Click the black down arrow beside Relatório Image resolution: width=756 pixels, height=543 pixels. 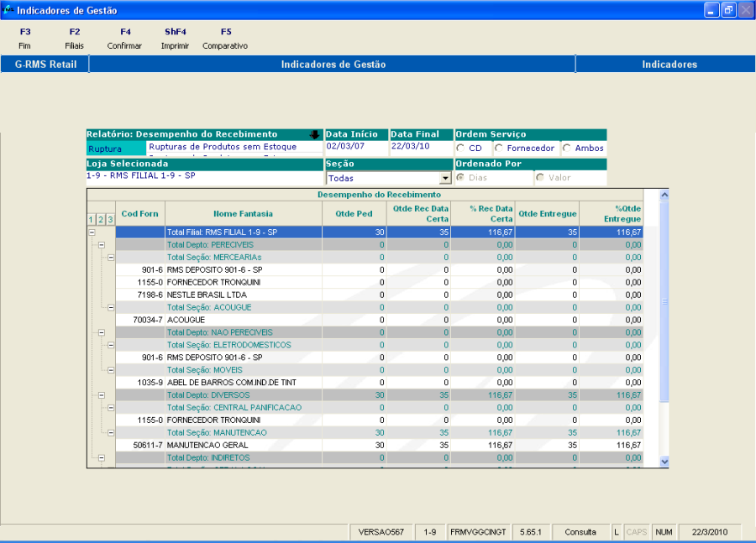pos(315,134)
